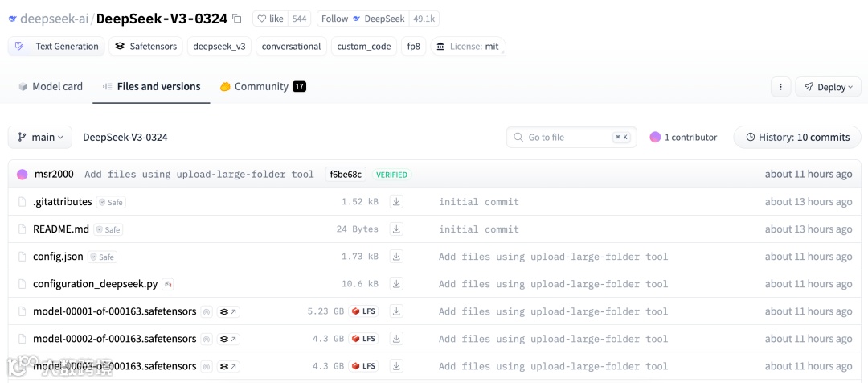Open the deepseek-ai organization link
The image size is (868, 383).
coord(54,19)
